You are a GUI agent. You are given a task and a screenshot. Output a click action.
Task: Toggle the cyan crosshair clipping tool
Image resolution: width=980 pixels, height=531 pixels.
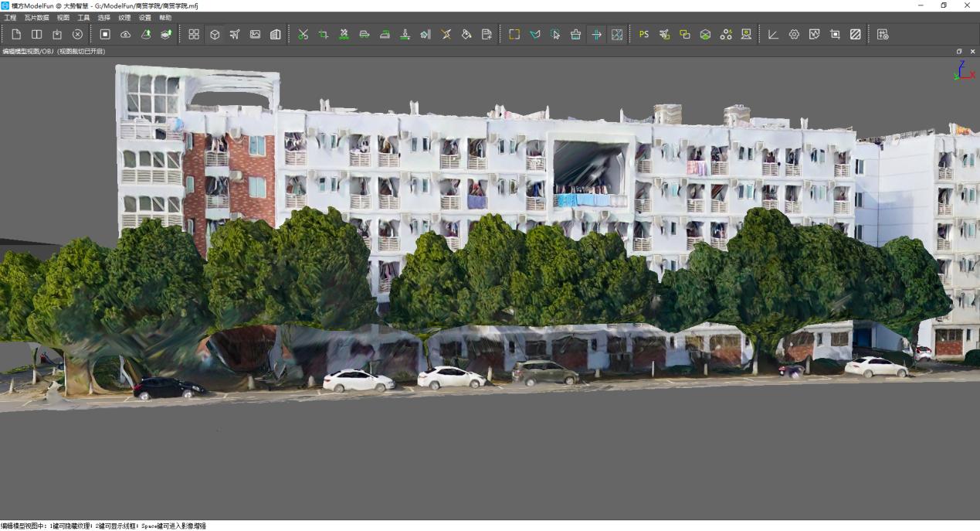[x=596, y=34]
